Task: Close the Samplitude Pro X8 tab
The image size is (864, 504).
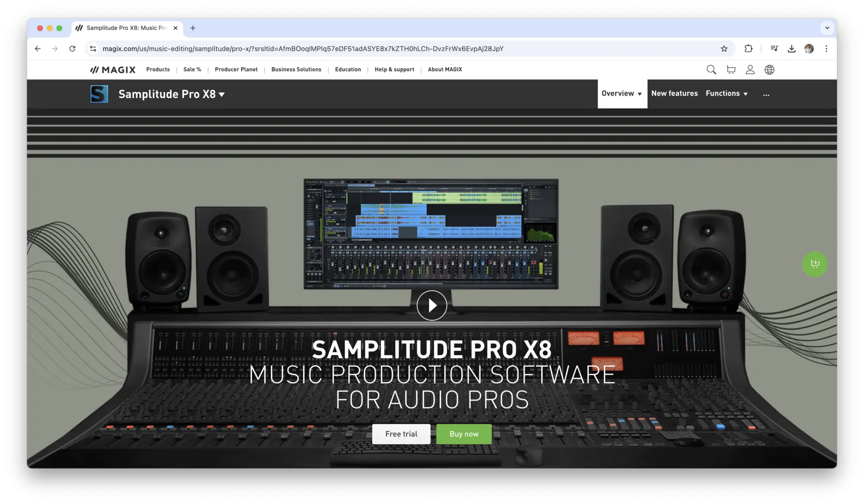Action: [x=176, y=28]
